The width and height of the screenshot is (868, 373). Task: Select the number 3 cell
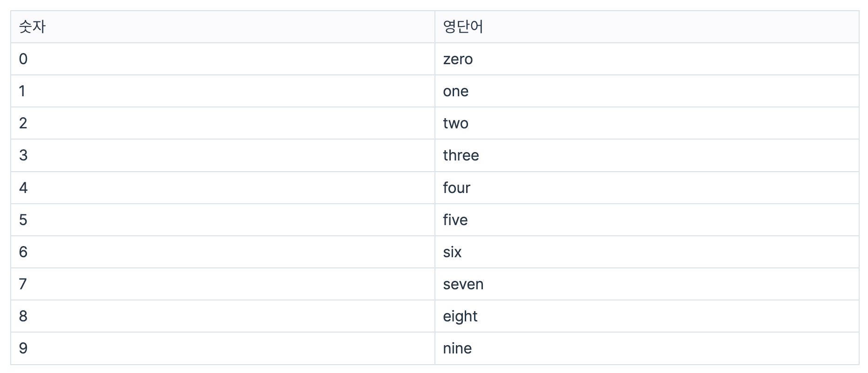click(223, 155)
